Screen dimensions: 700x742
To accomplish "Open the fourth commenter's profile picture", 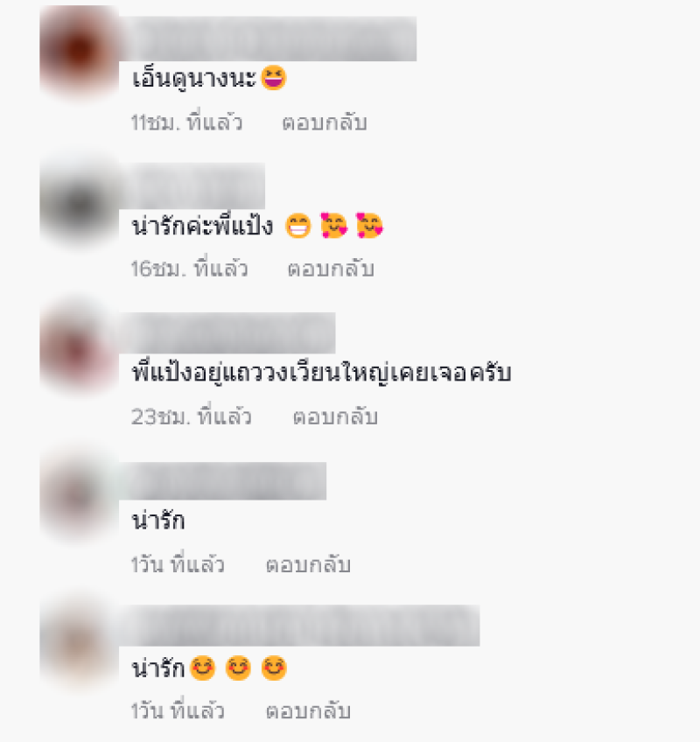I will coord(80,497).
